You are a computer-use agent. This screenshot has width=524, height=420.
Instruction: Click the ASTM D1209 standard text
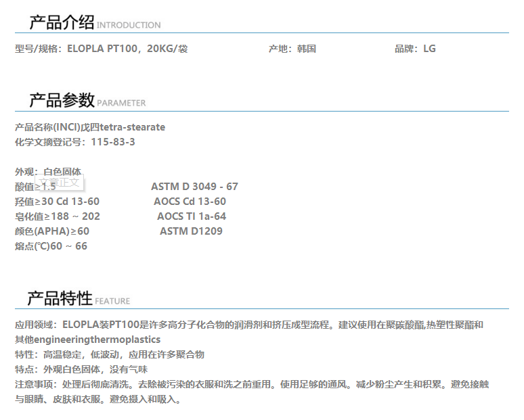pyautogui.click(x=191, y=231)
